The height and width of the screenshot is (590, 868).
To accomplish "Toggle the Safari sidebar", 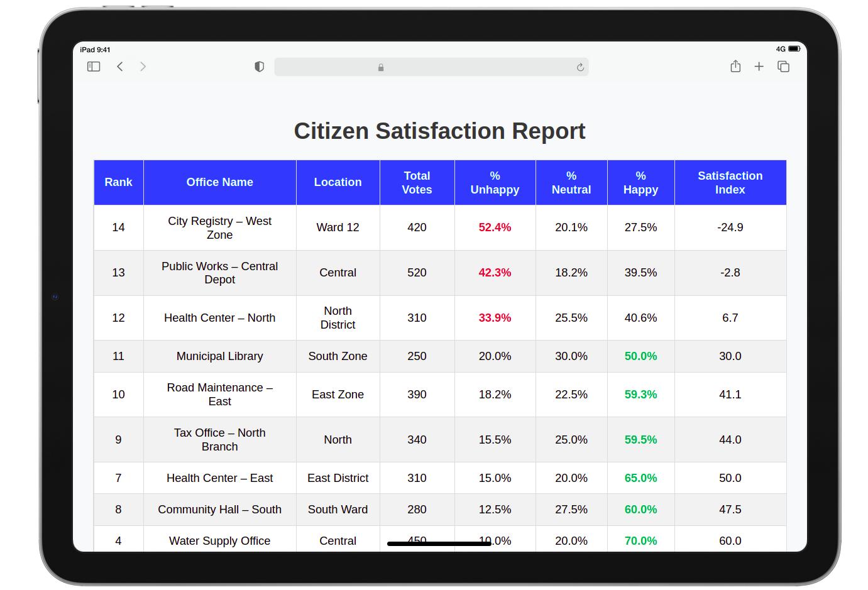I will [x=93, y=66].
